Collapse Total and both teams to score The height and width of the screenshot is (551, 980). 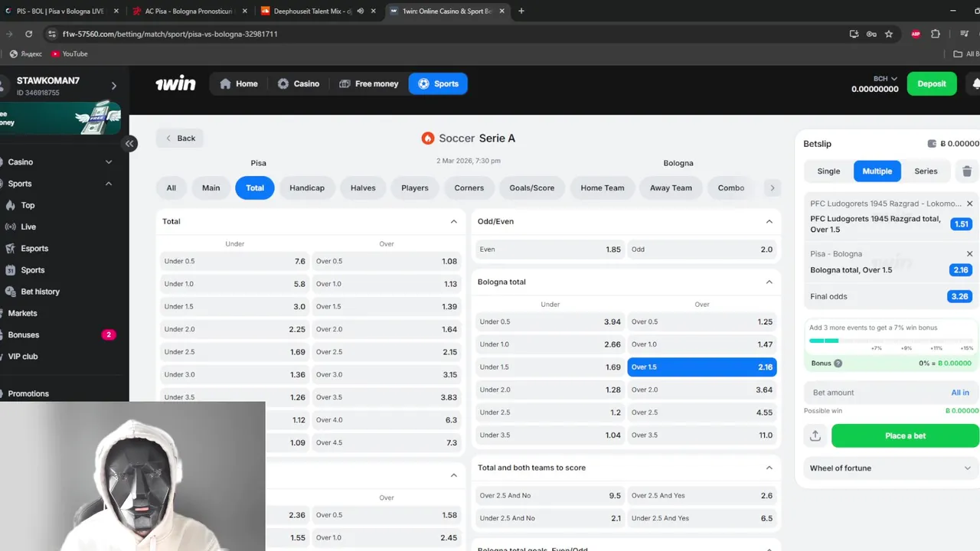[x=769, y=468]
